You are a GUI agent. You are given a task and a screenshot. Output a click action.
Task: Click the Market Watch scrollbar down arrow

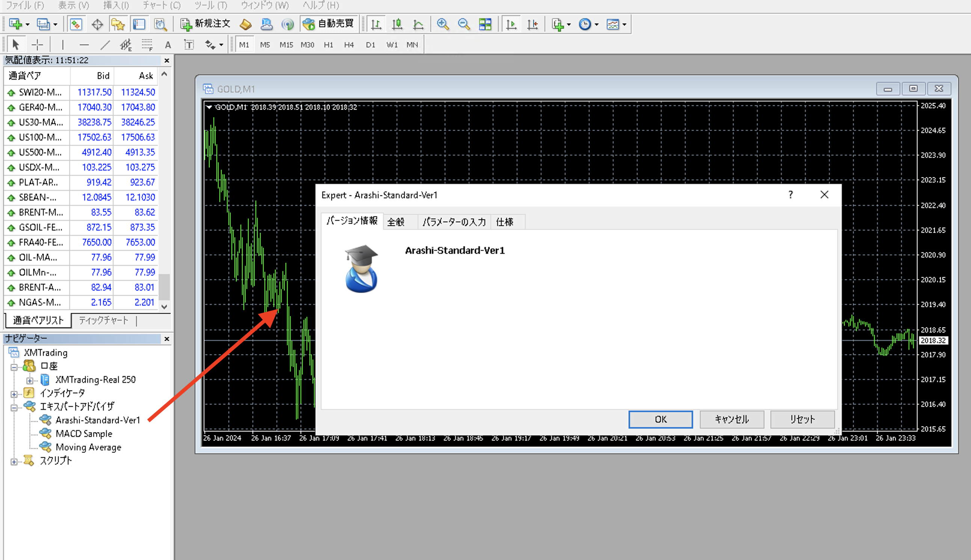[x=164, y=307]
